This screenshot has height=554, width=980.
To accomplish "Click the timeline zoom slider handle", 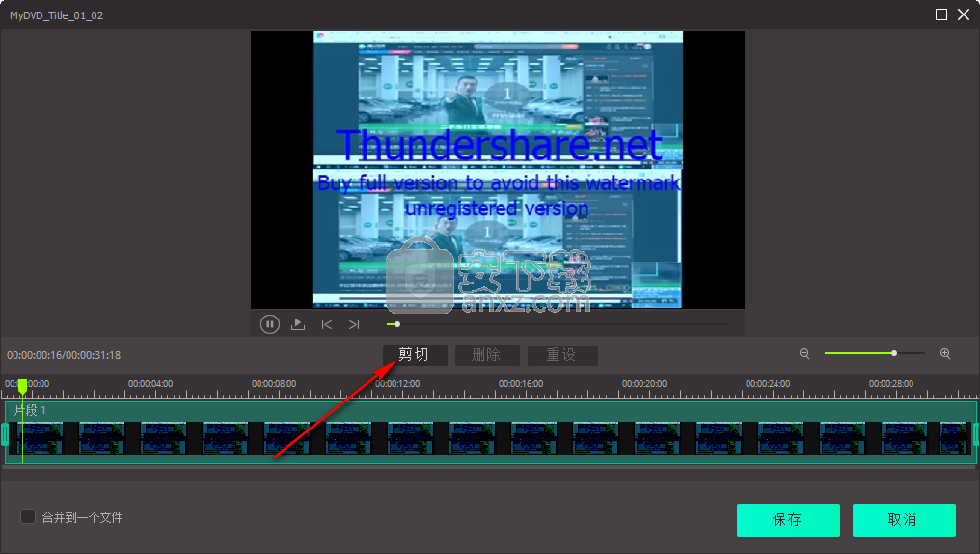I will [x=894, y=353].
